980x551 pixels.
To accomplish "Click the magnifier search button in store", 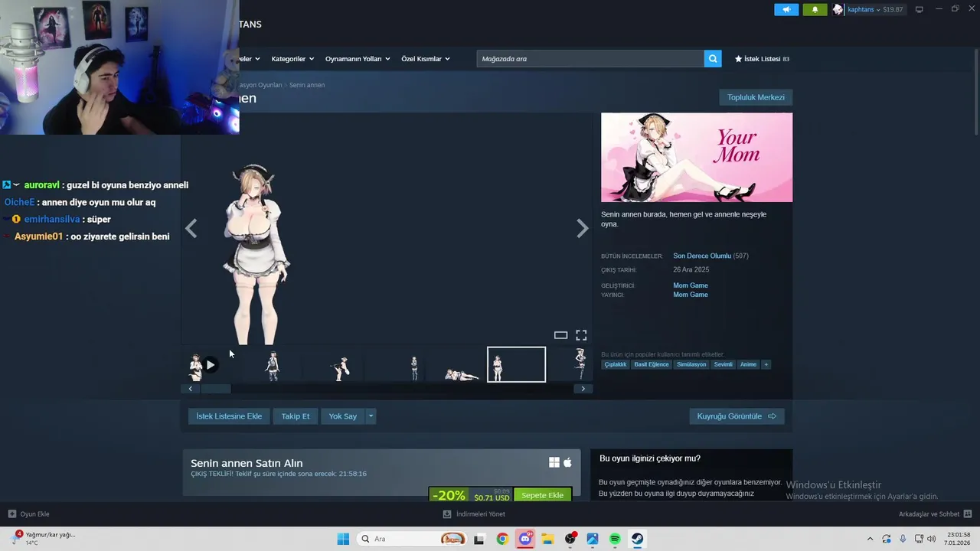I will tap(713, 59).
